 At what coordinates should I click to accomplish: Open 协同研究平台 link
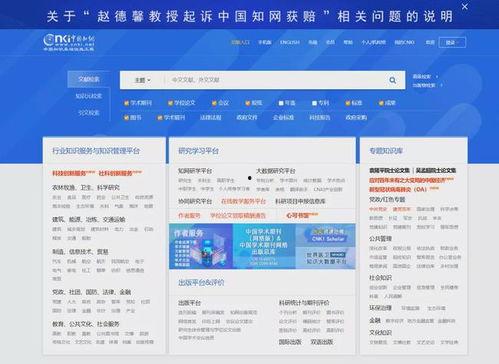195,201
